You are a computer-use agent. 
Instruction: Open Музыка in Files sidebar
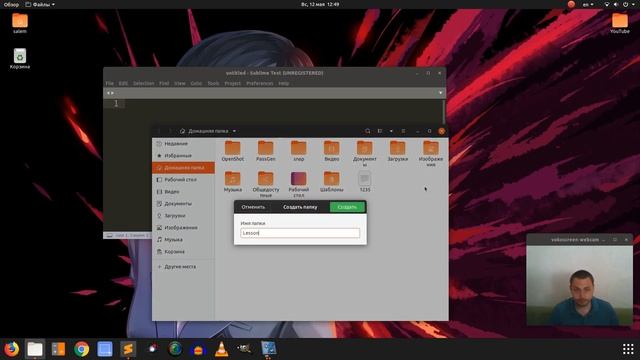coord(183,240)
